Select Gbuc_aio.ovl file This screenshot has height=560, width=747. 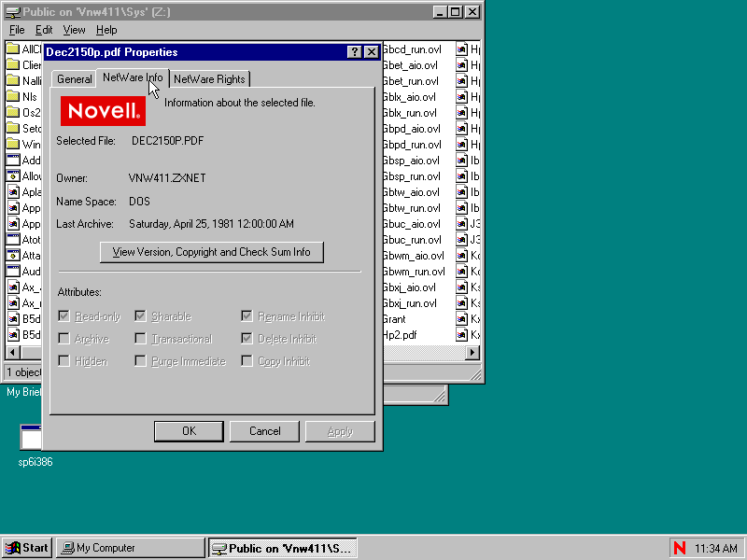click(x=412, y=224)
